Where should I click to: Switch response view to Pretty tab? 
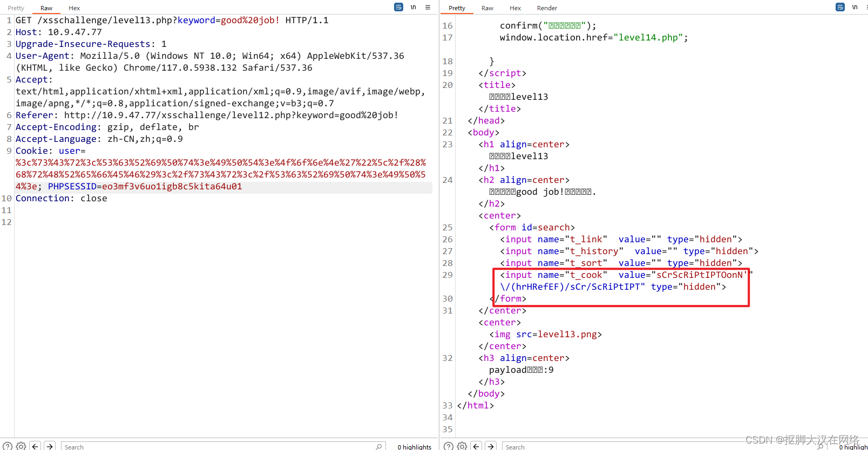[x=457, y=8]
